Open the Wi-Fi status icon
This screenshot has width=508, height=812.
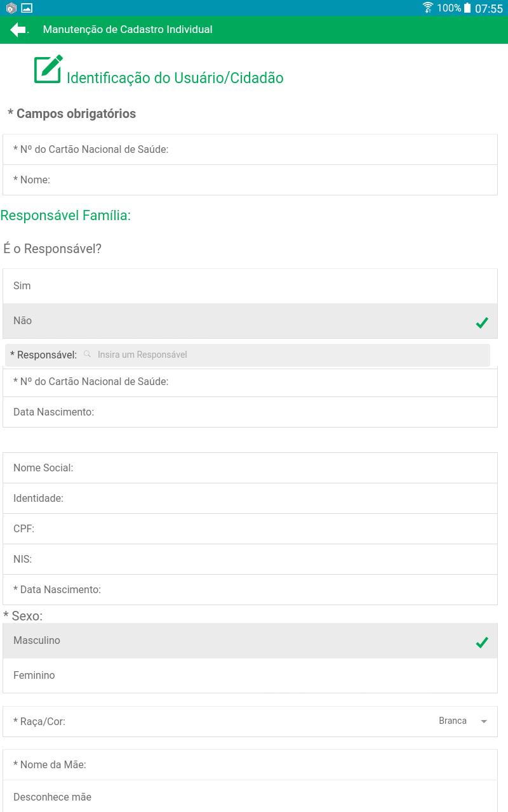pos(428,8)
